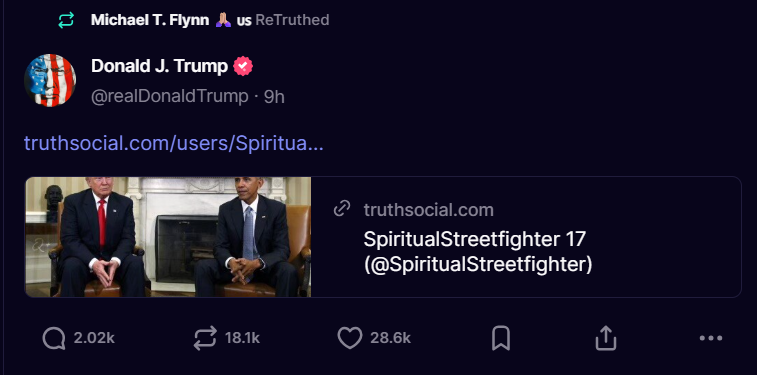The width and height of the screenshot is (757, 375).
Task: Open the flag-painted face profile avatar
Action: [50, 80]
